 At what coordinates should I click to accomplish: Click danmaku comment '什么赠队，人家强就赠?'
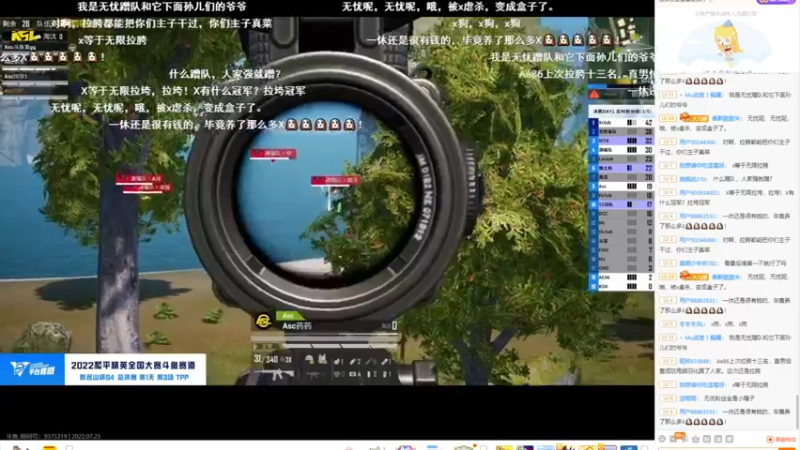click(x=225, y=74)
